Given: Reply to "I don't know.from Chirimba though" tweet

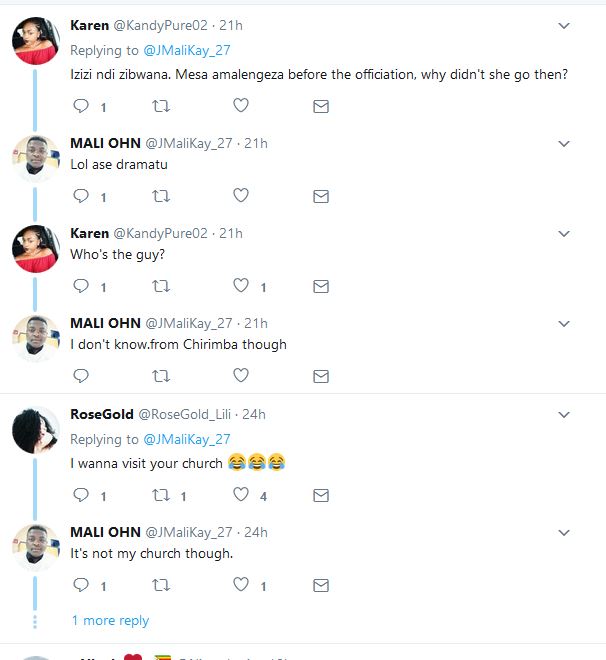Looking at the screenshot, I should (81, 376).
